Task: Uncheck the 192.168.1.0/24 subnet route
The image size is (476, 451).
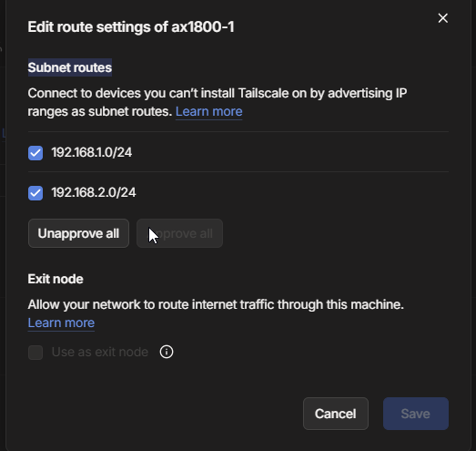Action: click(35, 153)
